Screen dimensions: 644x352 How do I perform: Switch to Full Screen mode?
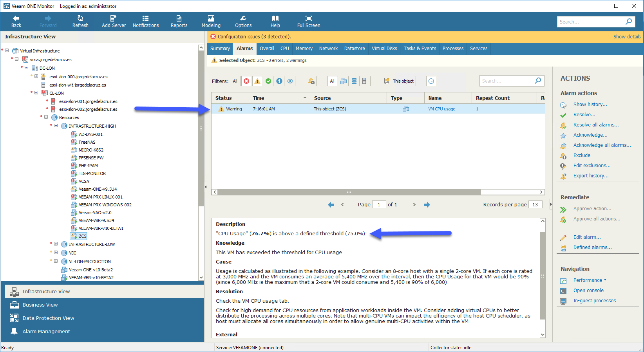(x=309, y=22)
